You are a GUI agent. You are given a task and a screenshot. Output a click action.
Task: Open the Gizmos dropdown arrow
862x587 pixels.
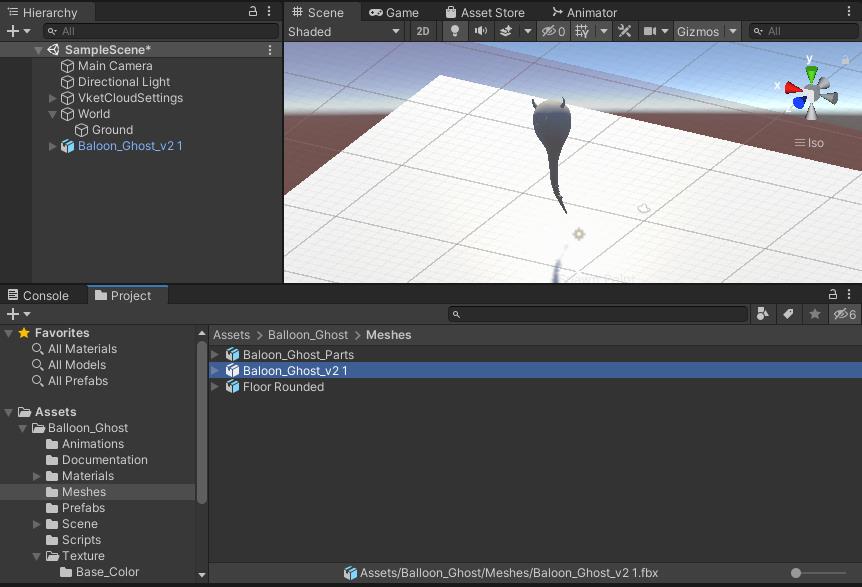733,31
